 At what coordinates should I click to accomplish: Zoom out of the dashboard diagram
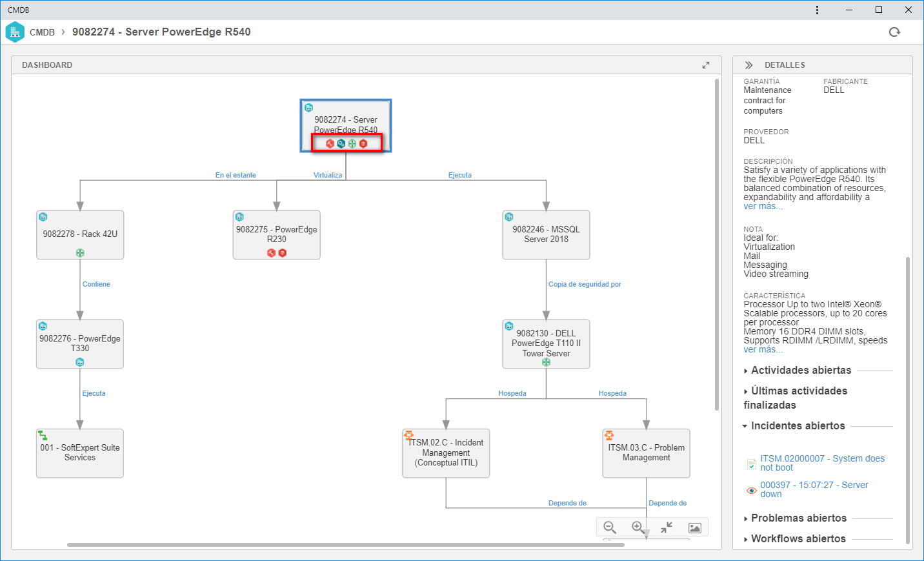[610, 527]
